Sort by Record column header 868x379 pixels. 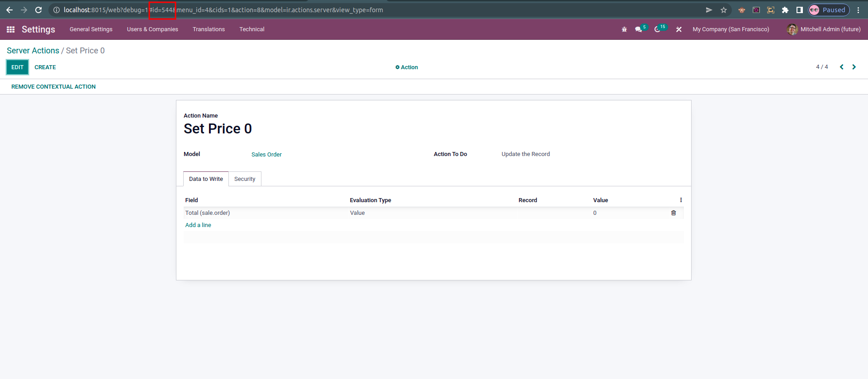point(528,200)
